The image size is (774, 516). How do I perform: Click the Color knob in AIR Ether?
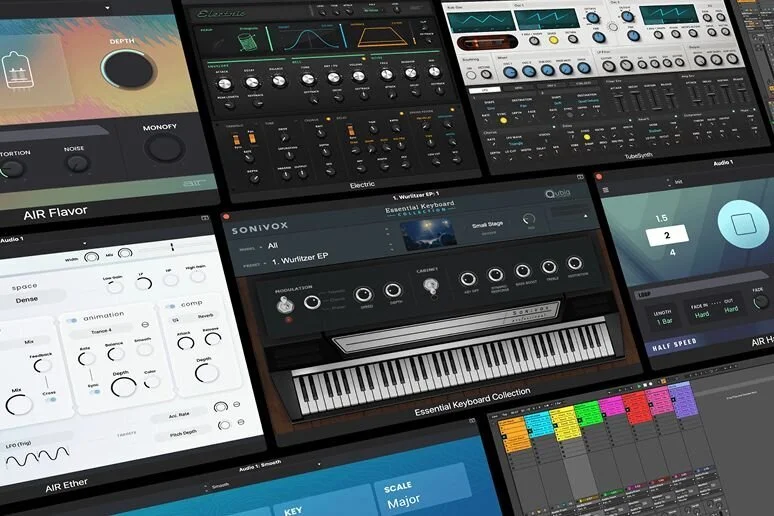152,381
